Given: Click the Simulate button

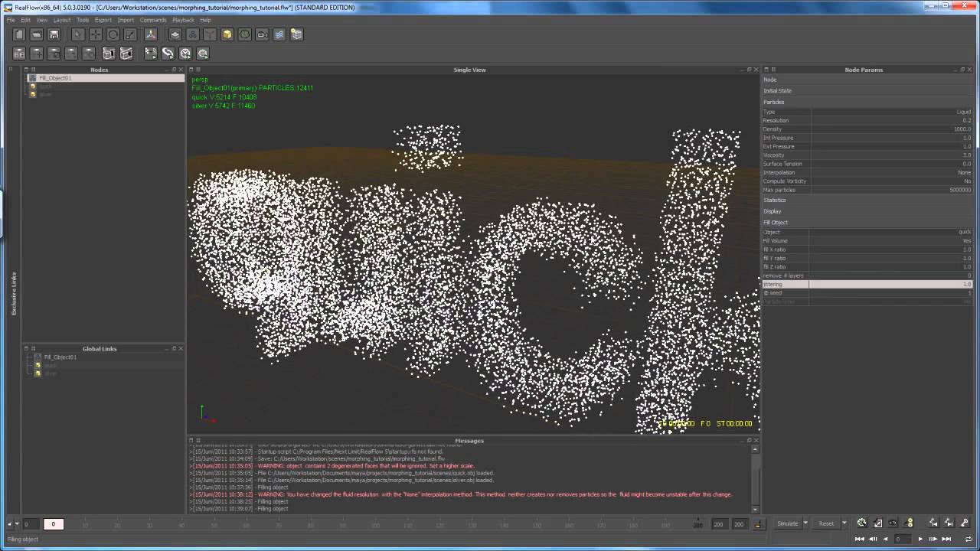Looking at the screenshot, I should coord(787,523).
